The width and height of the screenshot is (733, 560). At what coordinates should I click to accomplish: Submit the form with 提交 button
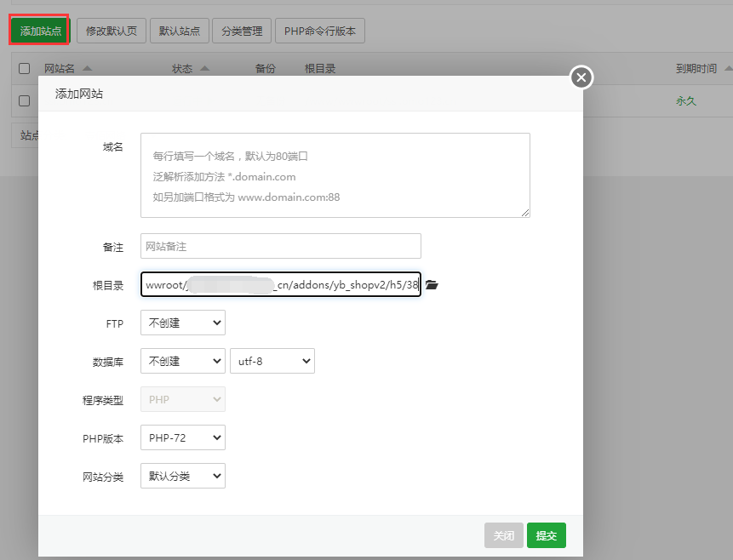546,535
